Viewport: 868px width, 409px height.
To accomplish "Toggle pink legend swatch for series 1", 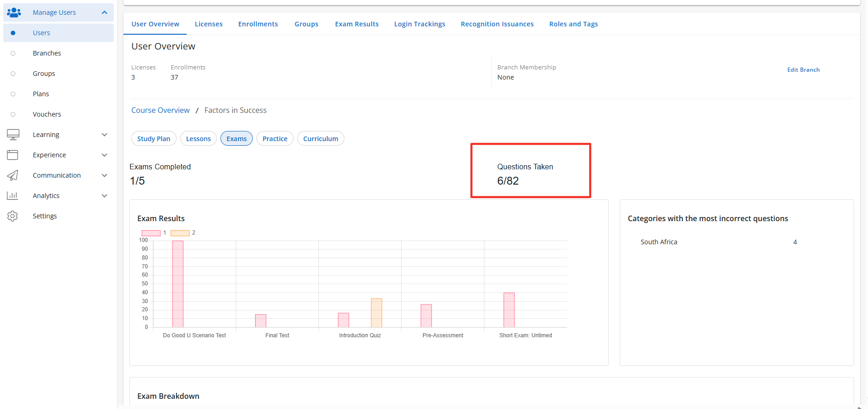I will coord(151,233).
